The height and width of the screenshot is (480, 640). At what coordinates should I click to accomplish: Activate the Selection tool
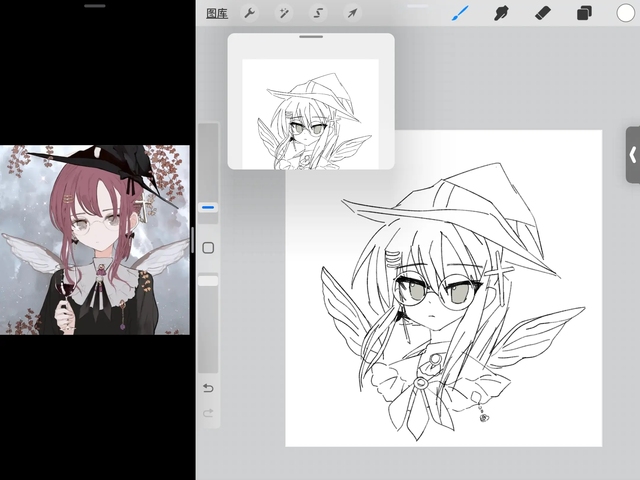(318, 13)
